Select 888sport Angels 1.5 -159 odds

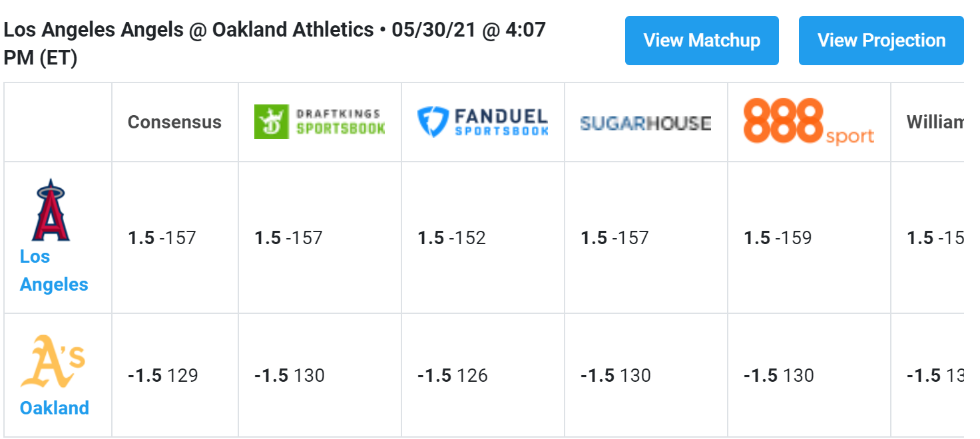pyautogui.click(x=778, y=237)
